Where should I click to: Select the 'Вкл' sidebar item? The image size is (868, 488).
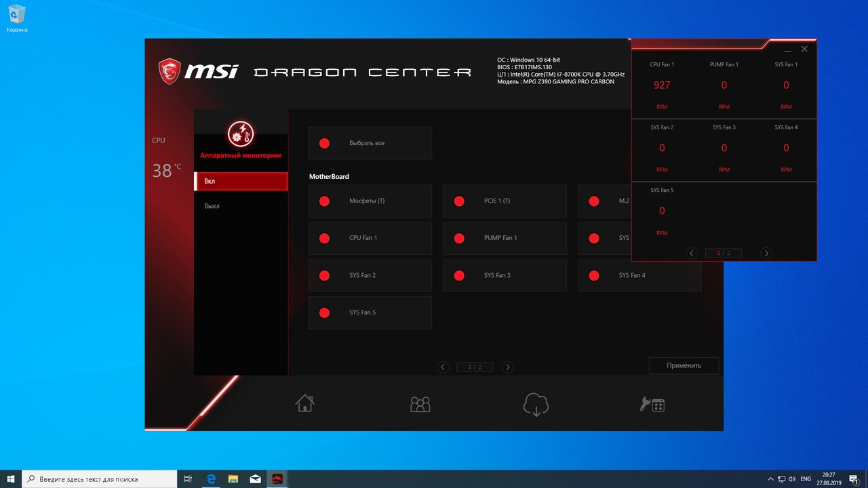click(x=241, y=181)
